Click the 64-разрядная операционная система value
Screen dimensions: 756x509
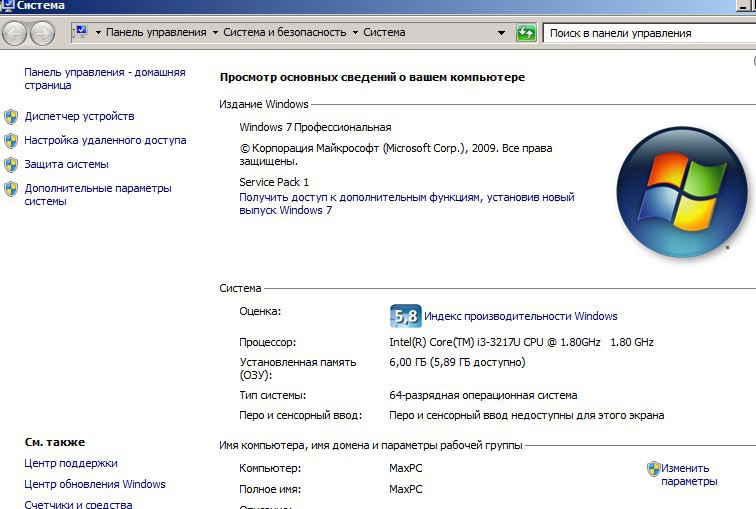[483, 395]
